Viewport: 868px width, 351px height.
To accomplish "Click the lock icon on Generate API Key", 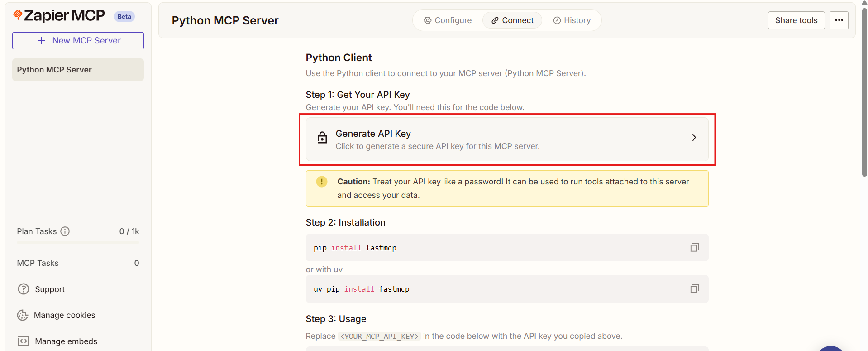I will click(322, 138).
